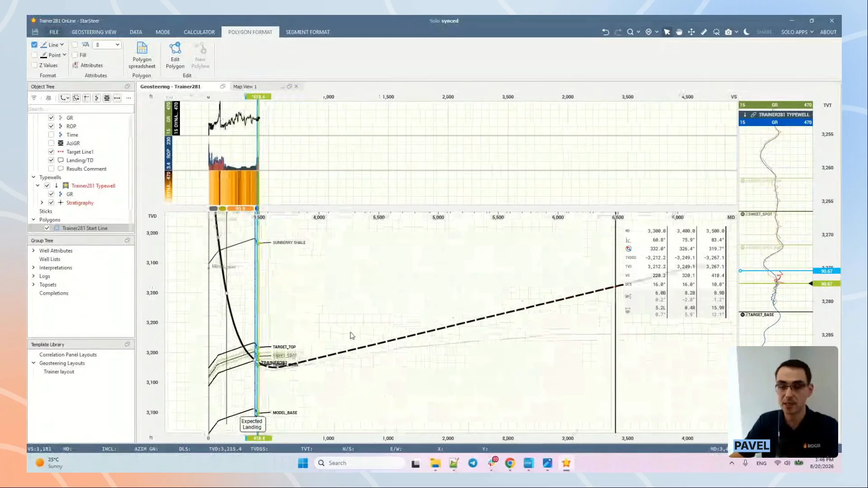Viewport: 868px width, 488px height.
Task: Open the Solo Apps menu
Action: pos(797,32)
